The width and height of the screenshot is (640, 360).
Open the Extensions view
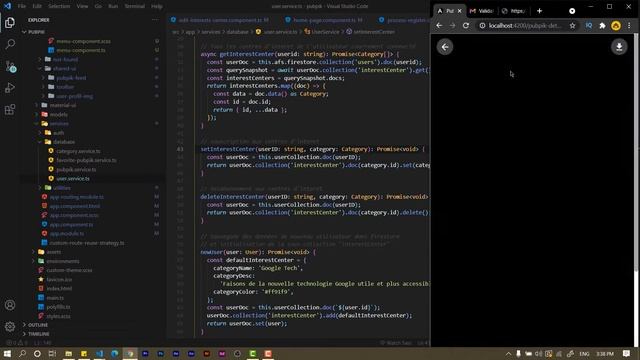(x=10, y=109)
